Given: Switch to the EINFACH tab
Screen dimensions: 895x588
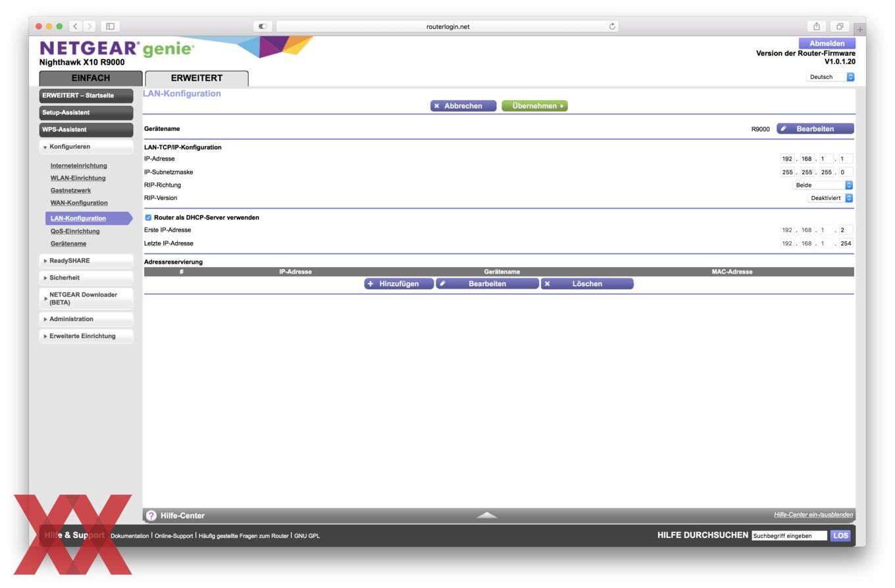Looking at the screenshot, I should 91,78.
